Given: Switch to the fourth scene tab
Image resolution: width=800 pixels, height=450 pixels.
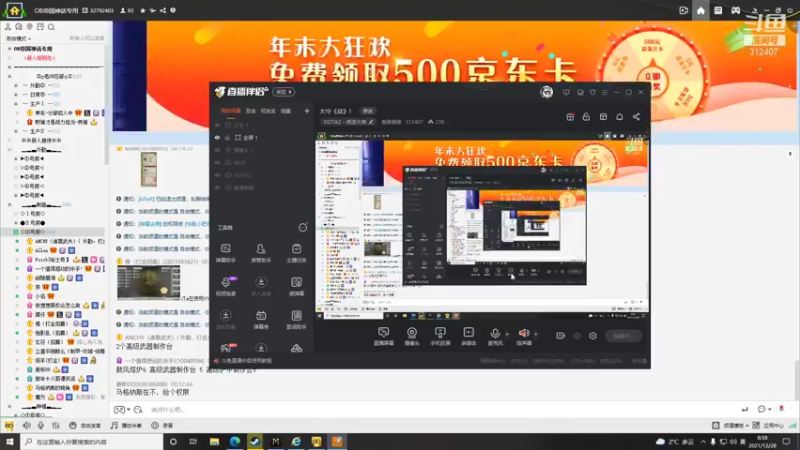Looking at the screenshot, I should tap(286, 111).
